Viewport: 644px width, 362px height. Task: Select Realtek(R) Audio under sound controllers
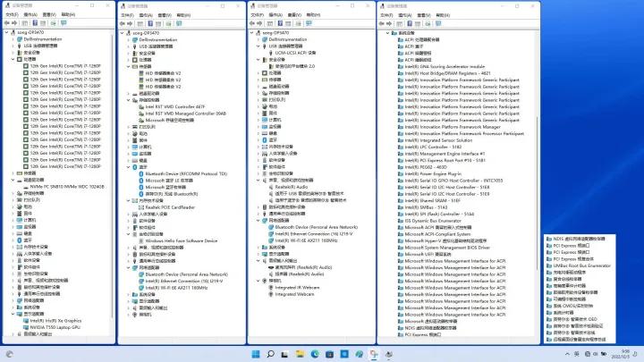point(292,187)
